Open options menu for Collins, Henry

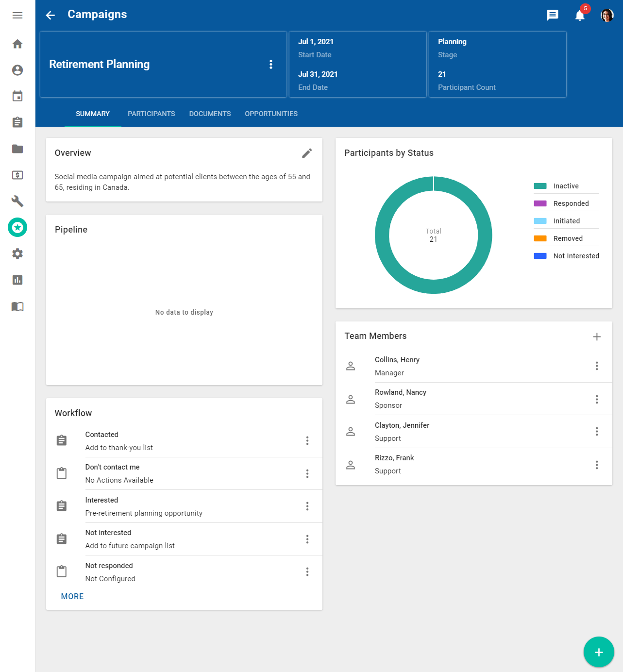597,366
